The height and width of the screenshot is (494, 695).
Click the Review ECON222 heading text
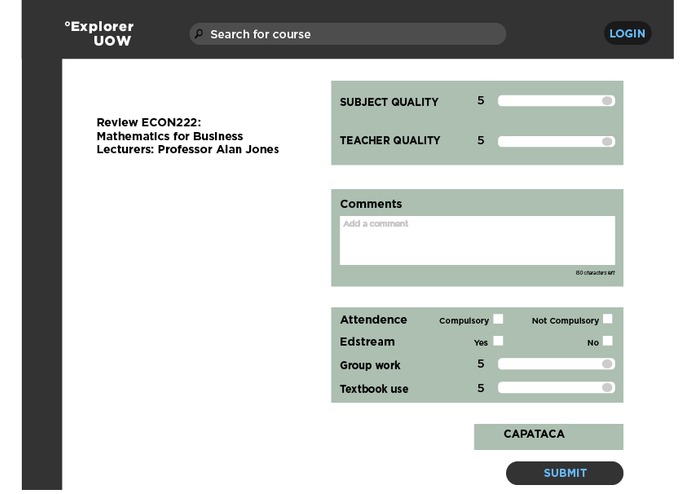click(x=148, y=122)
